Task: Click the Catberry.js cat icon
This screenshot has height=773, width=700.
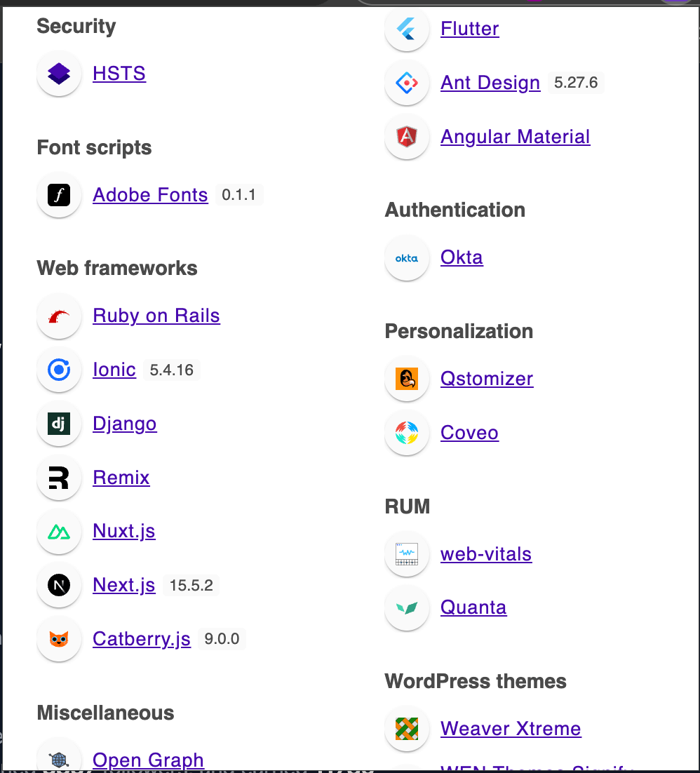Action: (x=59, y=639)
